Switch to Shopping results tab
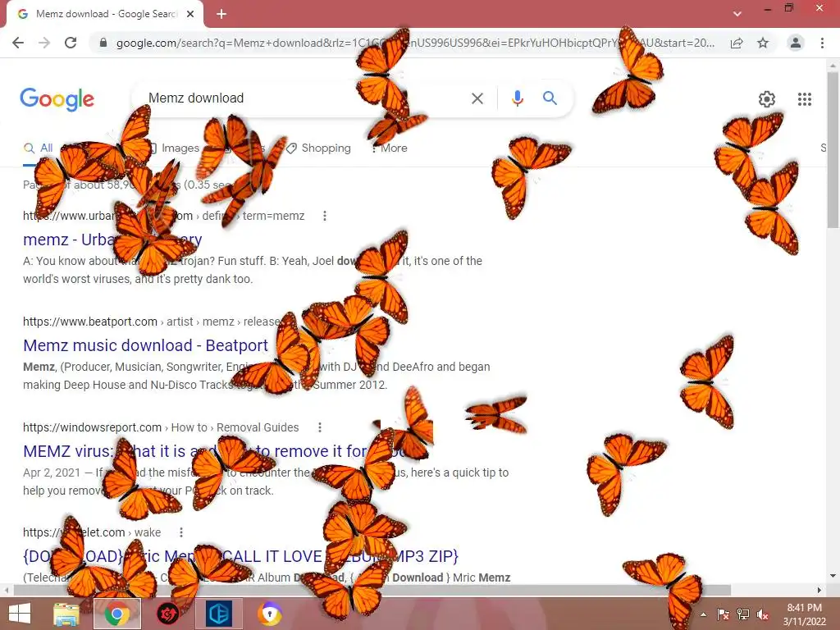This screenshot has height=630, width=840. (319, 148)
